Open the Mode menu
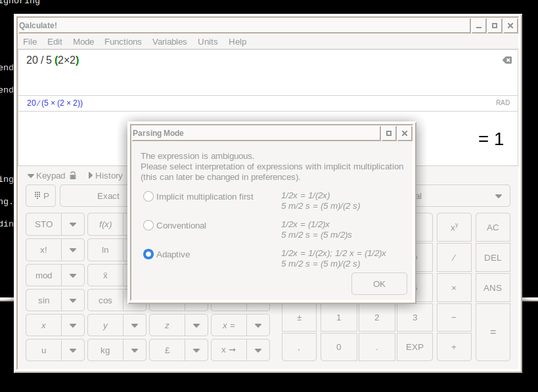This screenshot has height=392, width=538. (83, 42)
